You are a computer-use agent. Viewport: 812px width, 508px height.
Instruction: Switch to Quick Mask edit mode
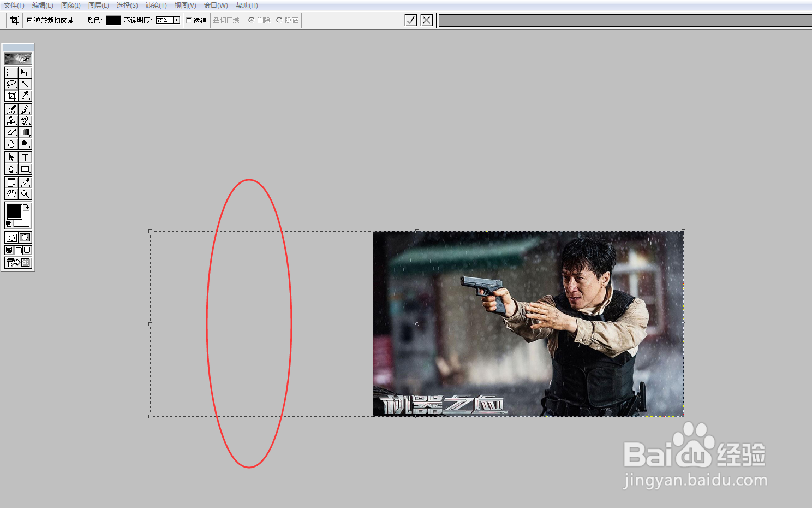pos(25,238)
